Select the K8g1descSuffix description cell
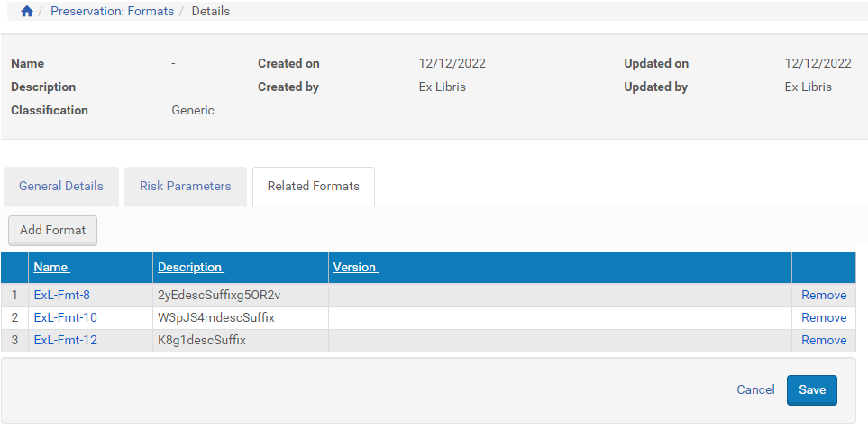The image size is (868, 430). (202, 340)
